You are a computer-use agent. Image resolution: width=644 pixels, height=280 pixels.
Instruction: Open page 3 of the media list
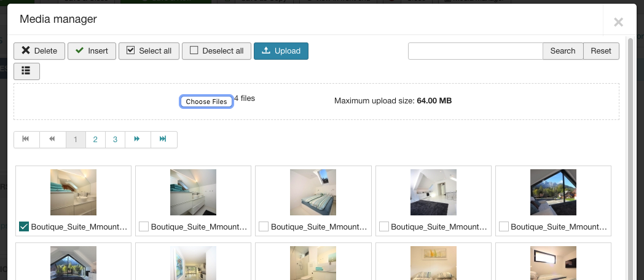115,140
